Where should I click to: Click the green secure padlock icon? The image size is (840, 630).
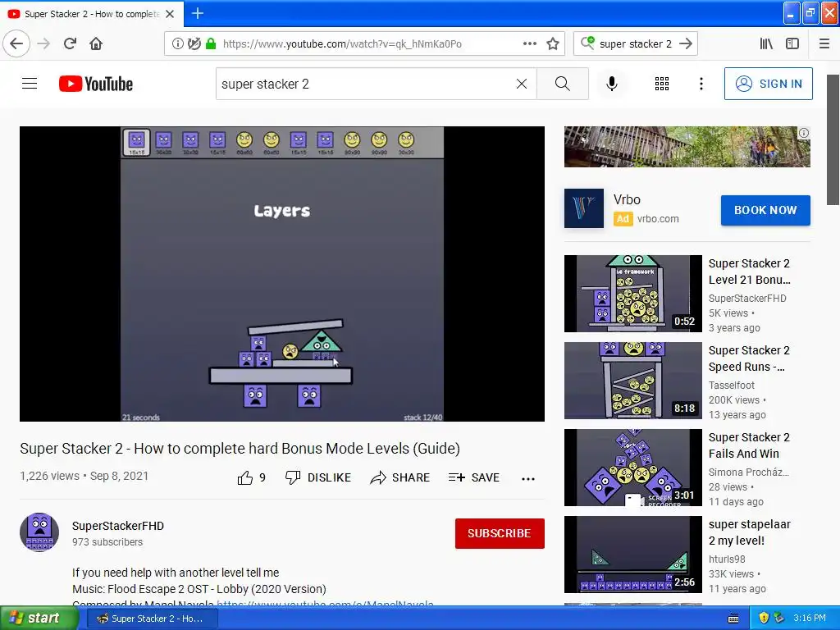[x=211, y=43]
